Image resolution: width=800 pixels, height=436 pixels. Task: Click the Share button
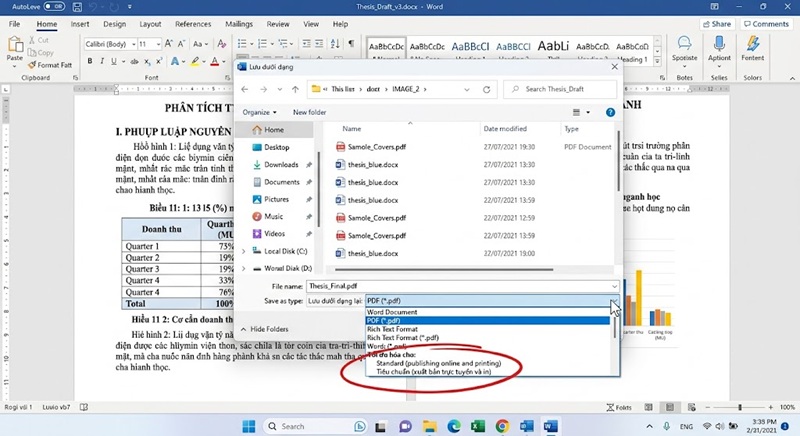pyautogui.click(x=717, y=24)
